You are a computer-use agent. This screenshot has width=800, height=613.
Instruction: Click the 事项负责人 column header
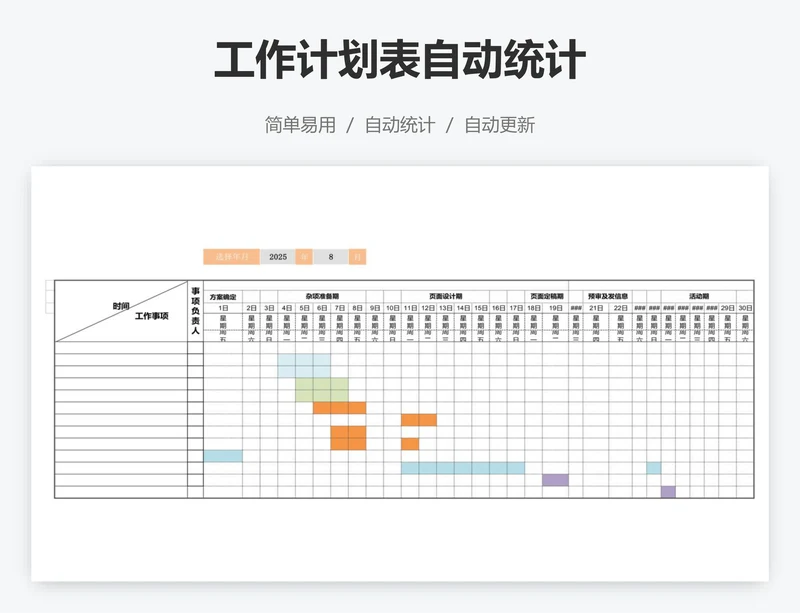195,311
